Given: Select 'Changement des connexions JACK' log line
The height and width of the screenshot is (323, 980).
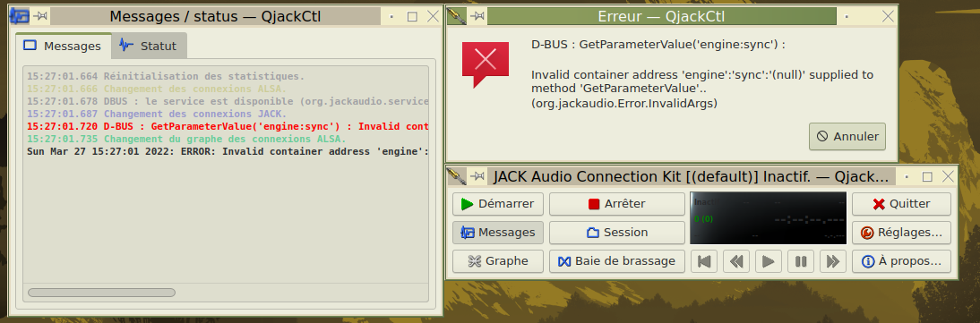Looking at the screenshot, I should (156, 114).
